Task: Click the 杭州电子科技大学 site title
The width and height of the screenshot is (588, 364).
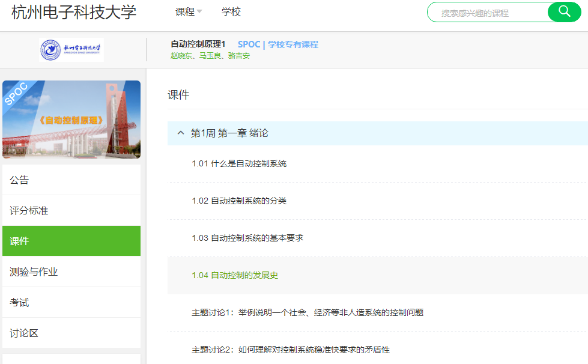Action: [x=74, y=12]
